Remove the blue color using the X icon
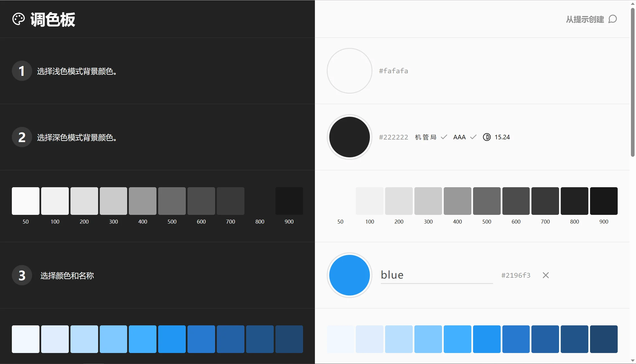This screenshot has height=364, width=636. (546, 275)
